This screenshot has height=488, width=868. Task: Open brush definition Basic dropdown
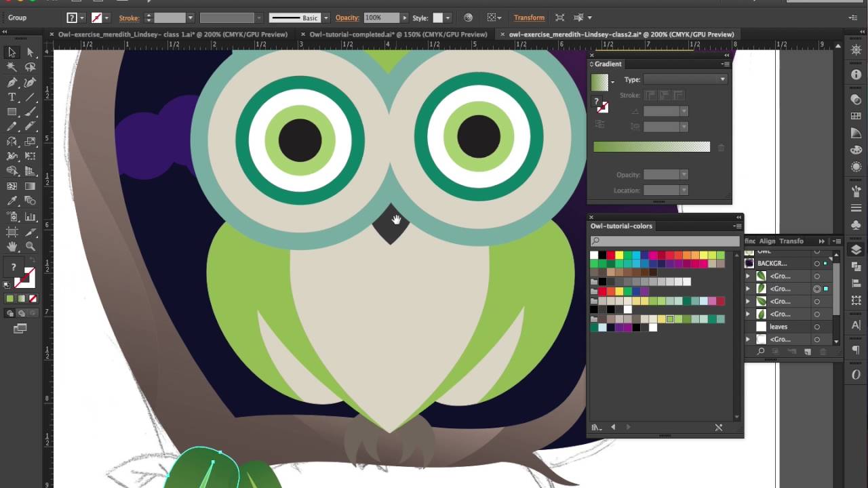(x=326, y=18)
